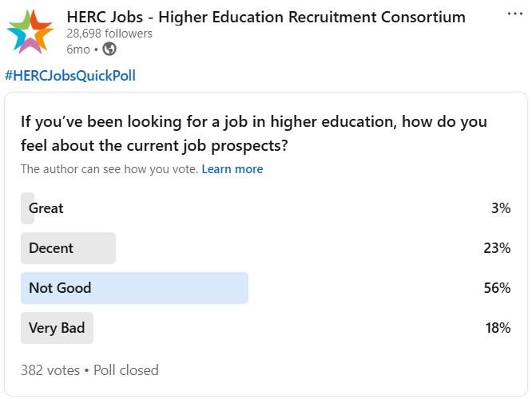Click the globe public visibility icon

coord(109,49)
